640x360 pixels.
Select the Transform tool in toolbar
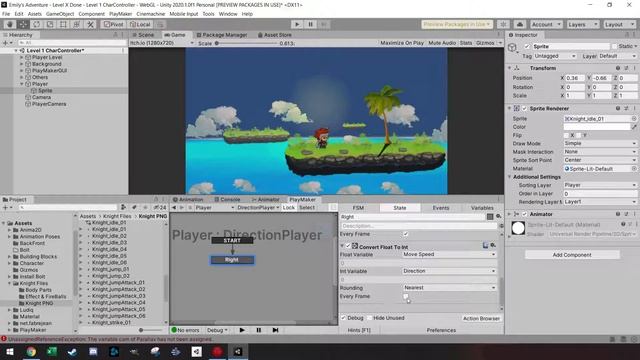(x=77, y=24)
